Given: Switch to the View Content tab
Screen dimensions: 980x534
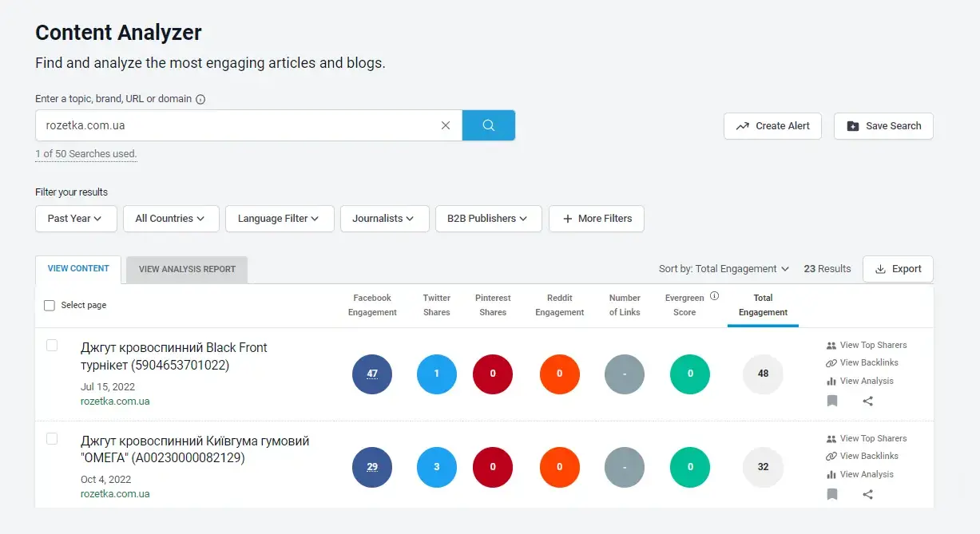Looking at the screenshot, I should [78, 269].
